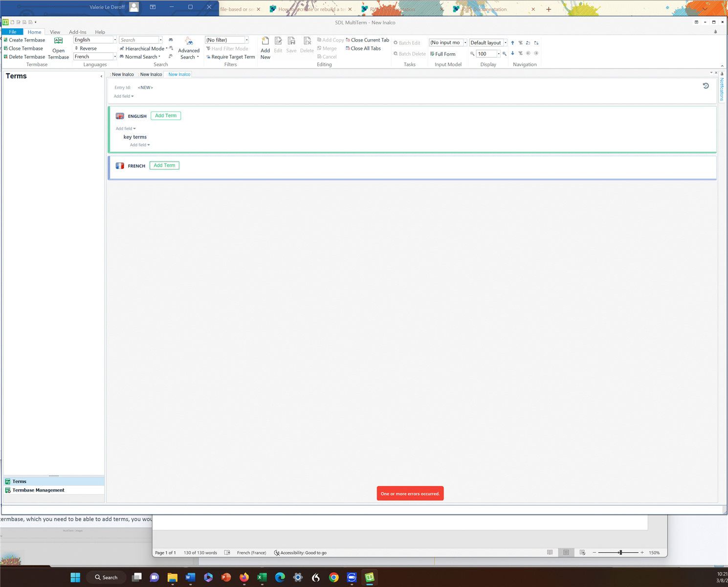Switch to the active blue New Inalco tab
The height and width of the screenshot is (587, 728).
179,74
